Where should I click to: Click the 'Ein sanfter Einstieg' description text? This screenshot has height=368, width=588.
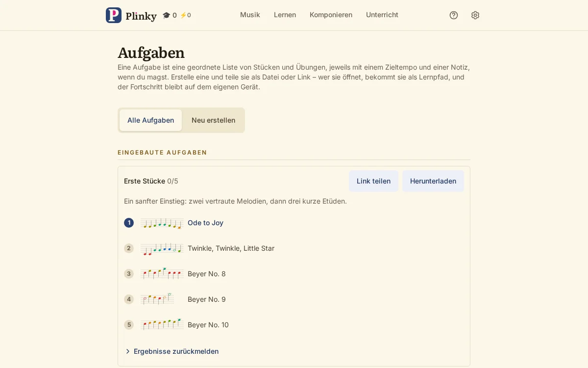click(235, 201)
